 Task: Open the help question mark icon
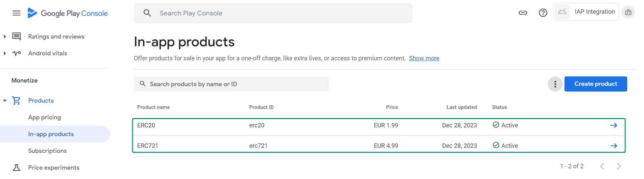[x=543, y=13]
